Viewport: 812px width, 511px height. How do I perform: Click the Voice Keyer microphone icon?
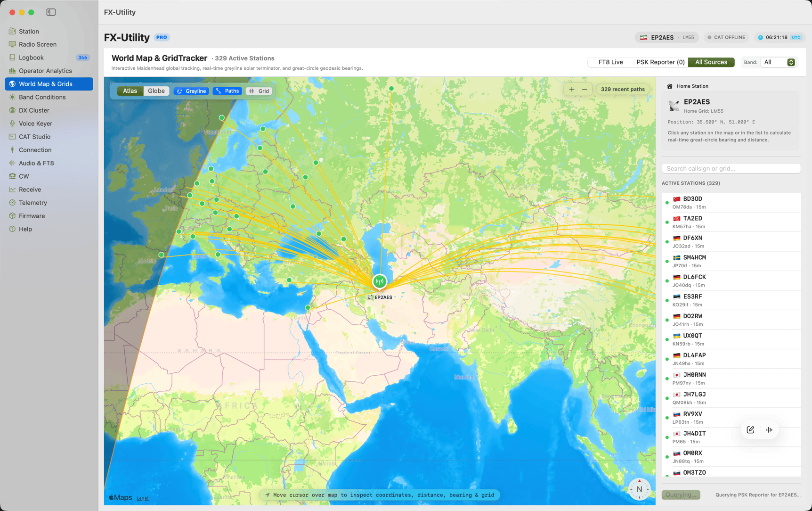12,124
